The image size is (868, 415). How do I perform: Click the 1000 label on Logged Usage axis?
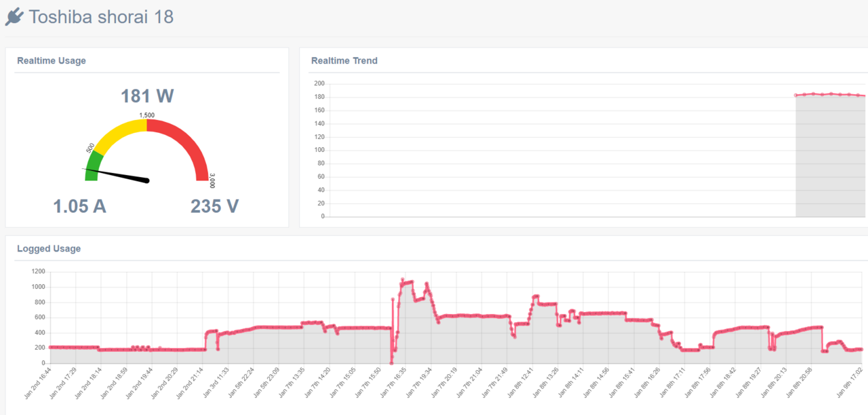pyautogui.click(x=39, y=287)
